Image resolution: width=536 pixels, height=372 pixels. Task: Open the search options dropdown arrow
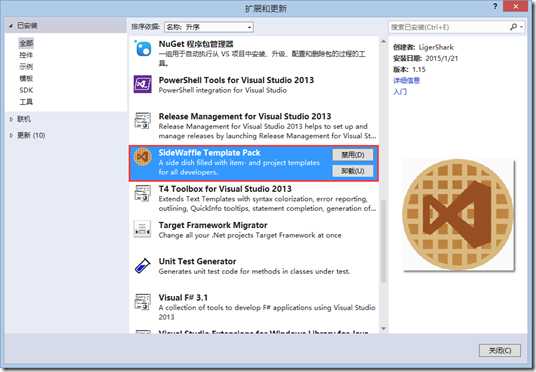[521, 27]
